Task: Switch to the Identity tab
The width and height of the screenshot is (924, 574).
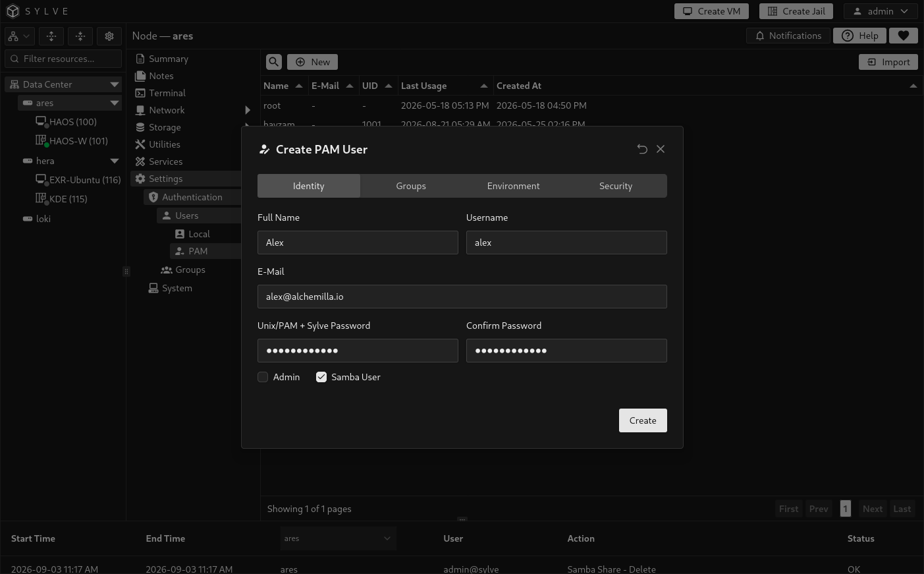Action: (x=309, y=186)
